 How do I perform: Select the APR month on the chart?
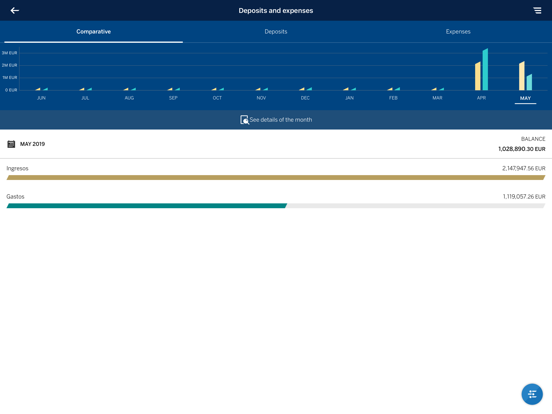(481, 98)
